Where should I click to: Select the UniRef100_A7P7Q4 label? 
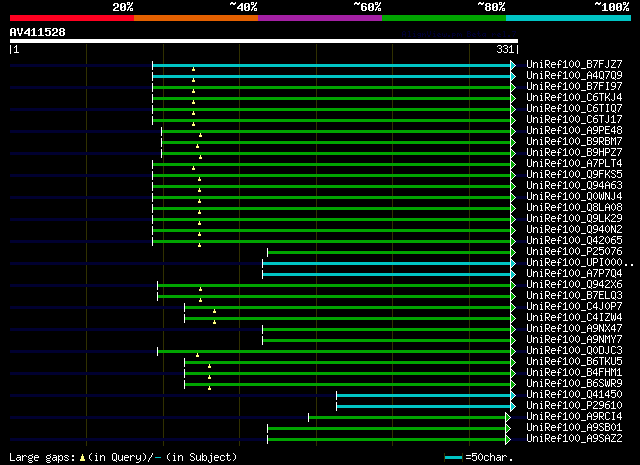(x=574, y=274)
